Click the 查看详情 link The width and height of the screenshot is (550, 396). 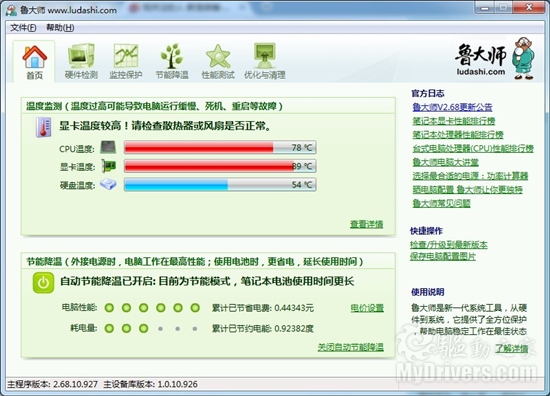point(367,224)
